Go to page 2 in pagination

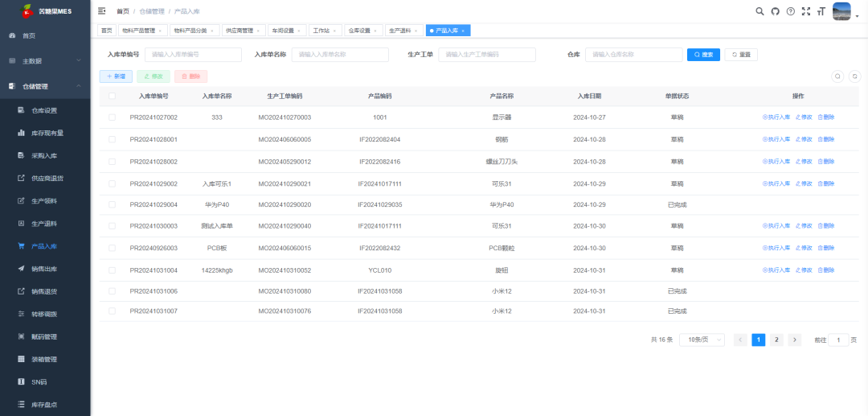[x=776, y=340]
